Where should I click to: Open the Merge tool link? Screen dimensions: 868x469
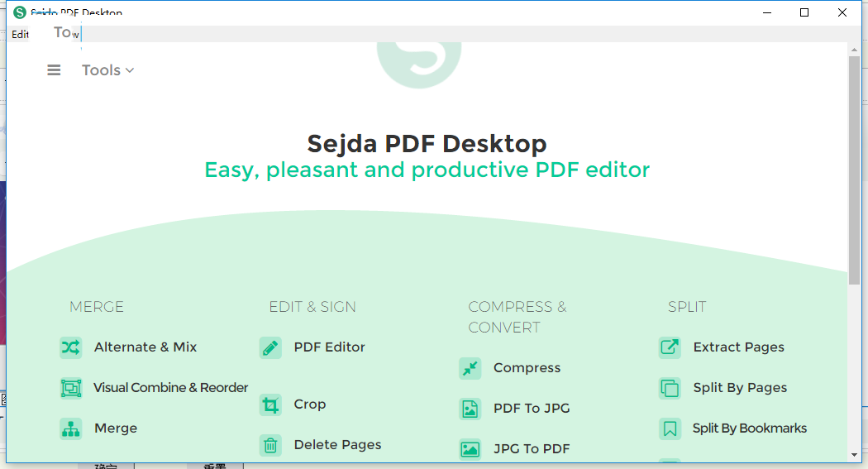coord(116,428)
